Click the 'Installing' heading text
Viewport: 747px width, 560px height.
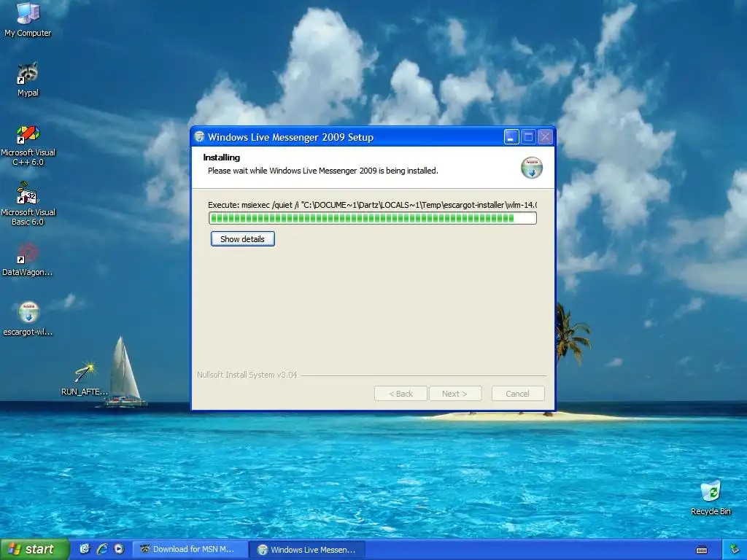[222, 157]
